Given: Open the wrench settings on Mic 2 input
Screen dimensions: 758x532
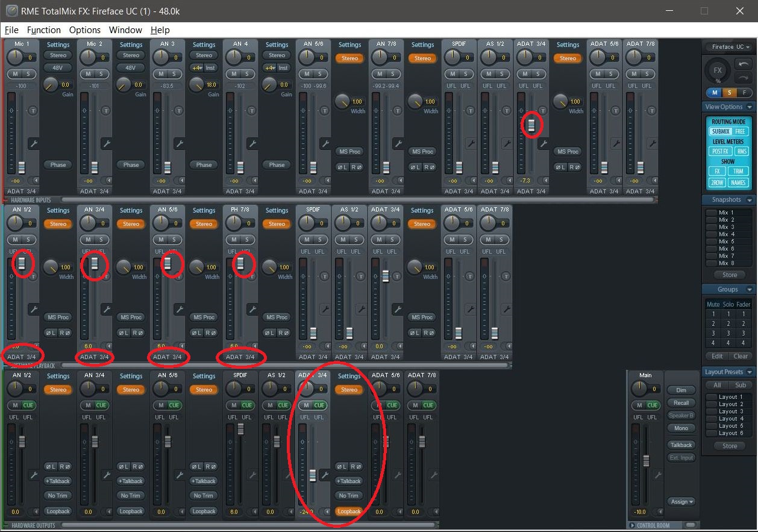Looking at the screenshot, I should (107, 143).
